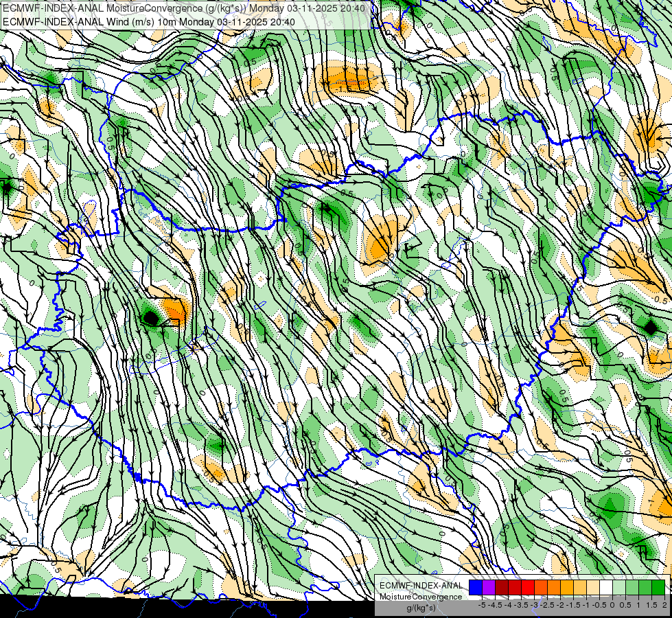Select the amber swatch between -2 and -1.5
Screen dimensions: 672x618
point(566,588)
